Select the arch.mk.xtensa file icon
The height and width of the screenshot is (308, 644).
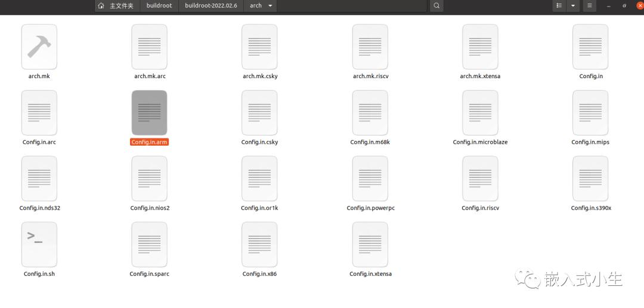tap(480, 47)
